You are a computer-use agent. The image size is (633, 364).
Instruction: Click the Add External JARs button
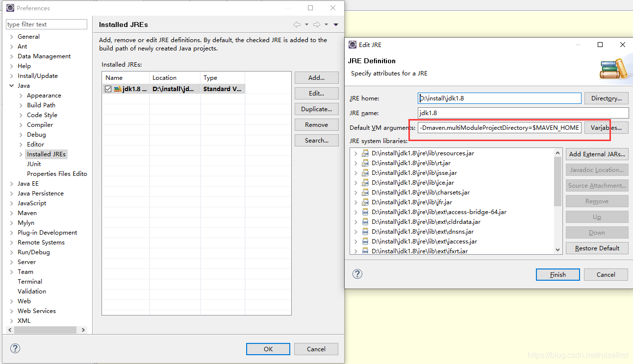(597, 154)
